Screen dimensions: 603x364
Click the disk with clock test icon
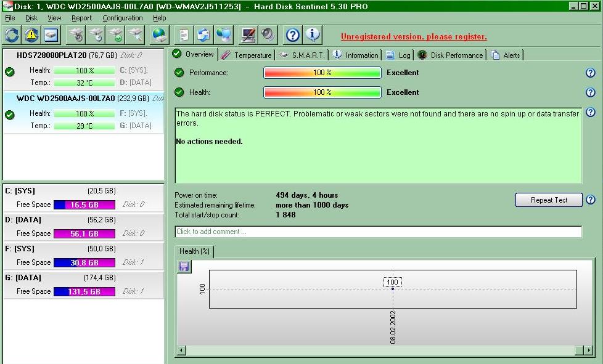(x=96, y=35)
